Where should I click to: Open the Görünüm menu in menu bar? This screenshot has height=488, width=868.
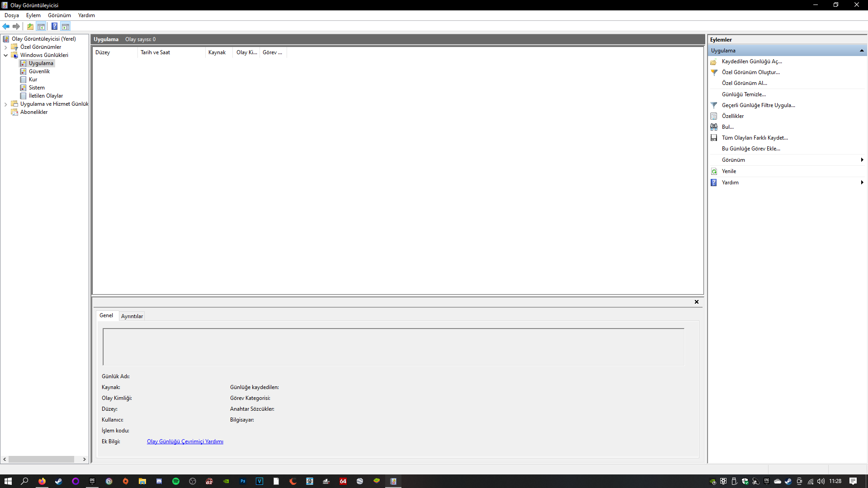click(x=59, y=15)
